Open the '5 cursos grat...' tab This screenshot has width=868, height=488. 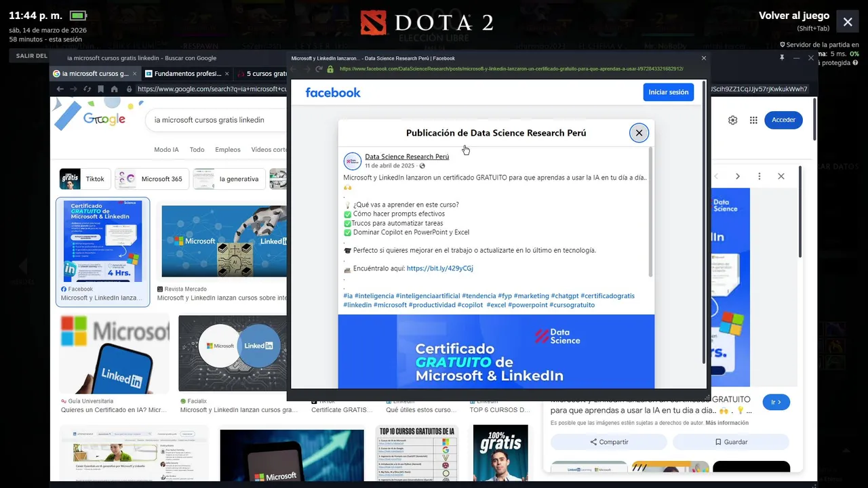point(261,74)
